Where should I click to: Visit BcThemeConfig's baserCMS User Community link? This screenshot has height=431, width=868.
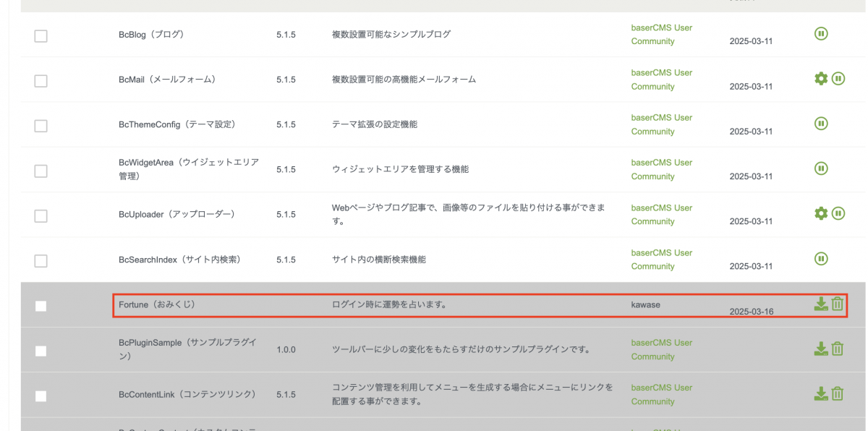(661, 124)
